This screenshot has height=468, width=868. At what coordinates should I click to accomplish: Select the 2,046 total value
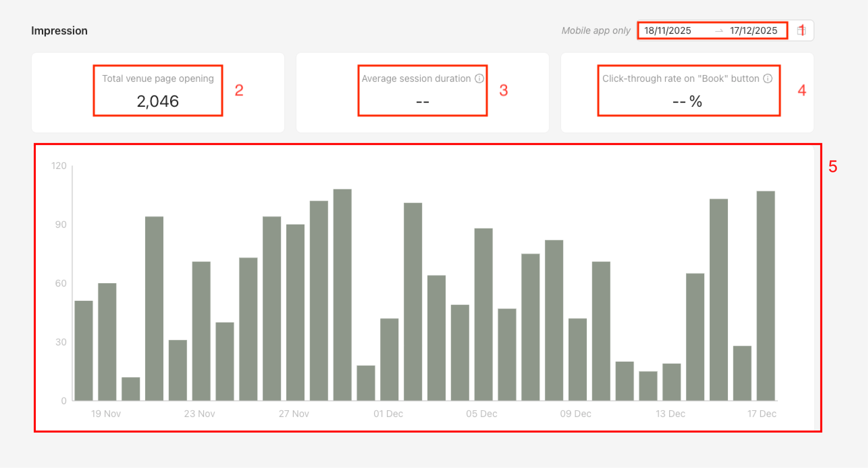pos(158,101)
